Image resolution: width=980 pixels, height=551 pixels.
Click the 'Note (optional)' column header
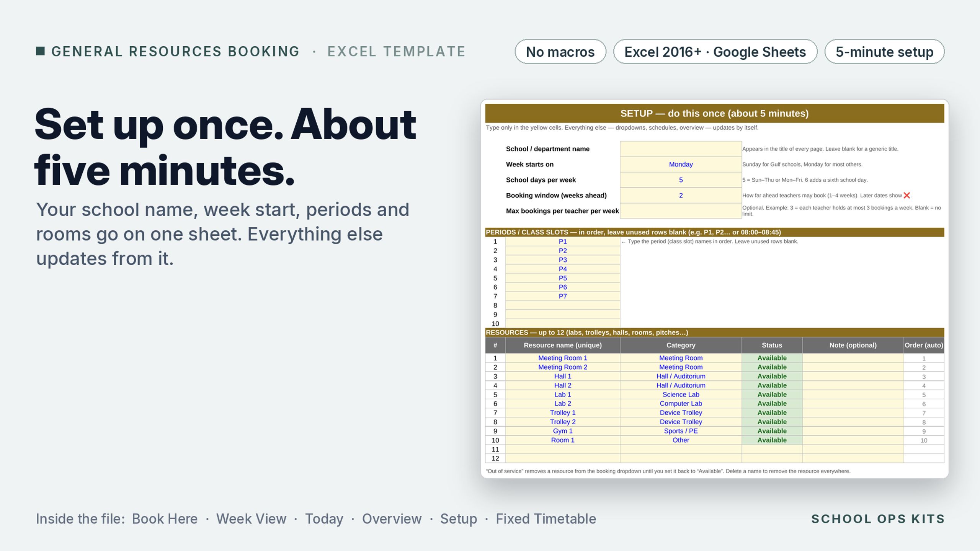click(x=853, y=345)
